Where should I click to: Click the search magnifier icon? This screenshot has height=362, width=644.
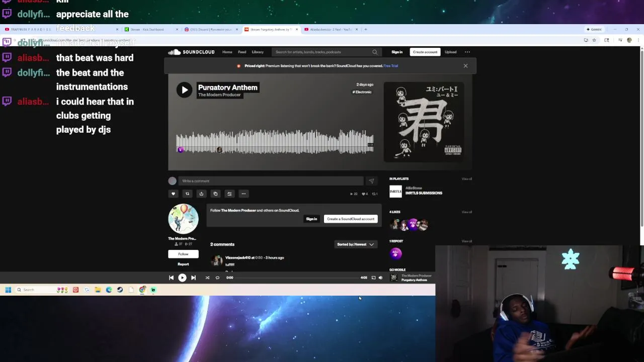tap(374, 52)
